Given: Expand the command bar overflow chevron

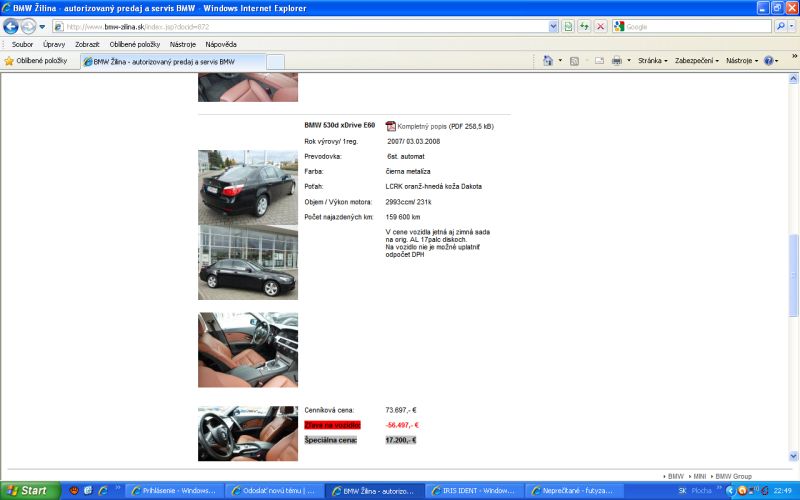Looking at the screenshot, I should coord(794,56).
